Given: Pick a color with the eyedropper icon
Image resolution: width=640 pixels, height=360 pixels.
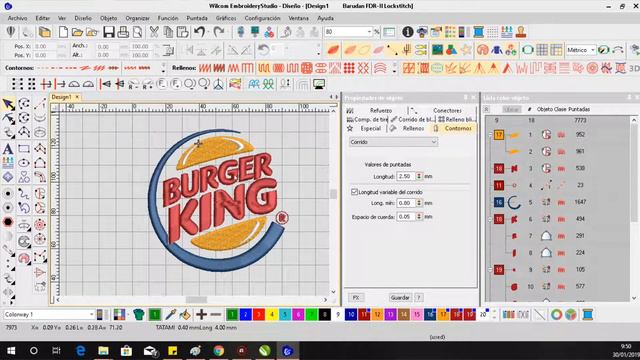Looking at the screenshot, I should pyautogui.click(x=171, y=314).
